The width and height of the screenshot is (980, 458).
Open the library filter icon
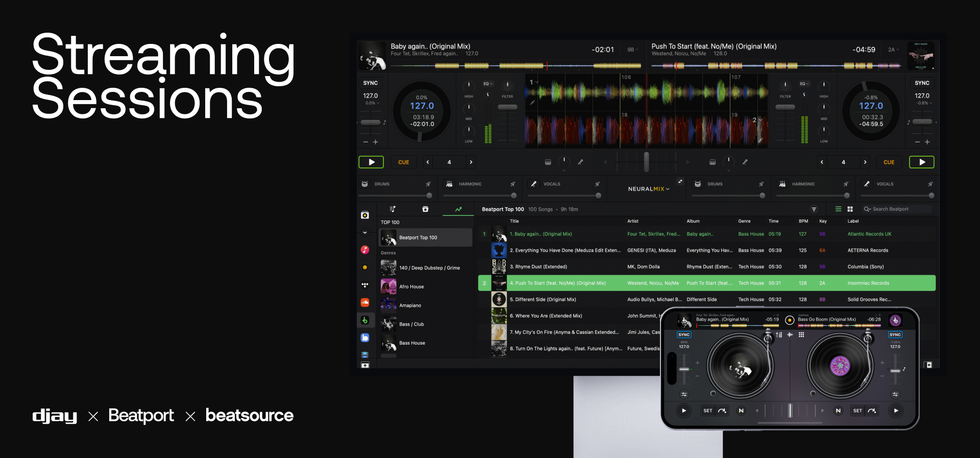click(x=814, y=209)
